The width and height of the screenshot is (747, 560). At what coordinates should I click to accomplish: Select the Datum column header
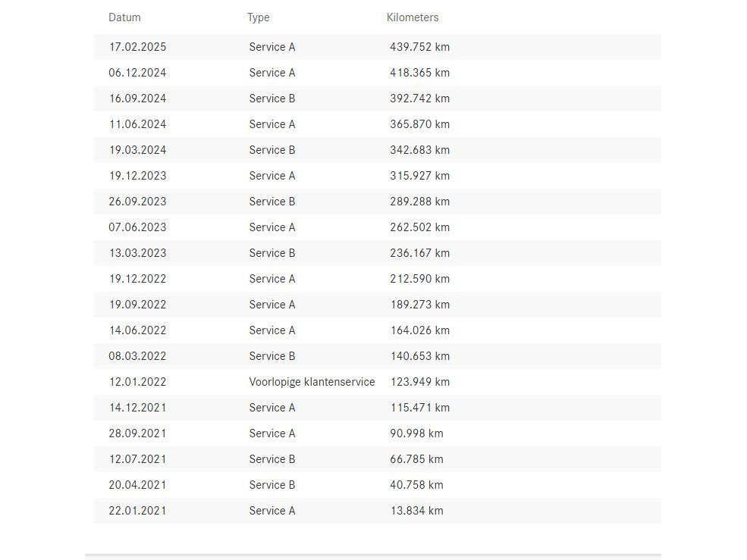[124, 17]
